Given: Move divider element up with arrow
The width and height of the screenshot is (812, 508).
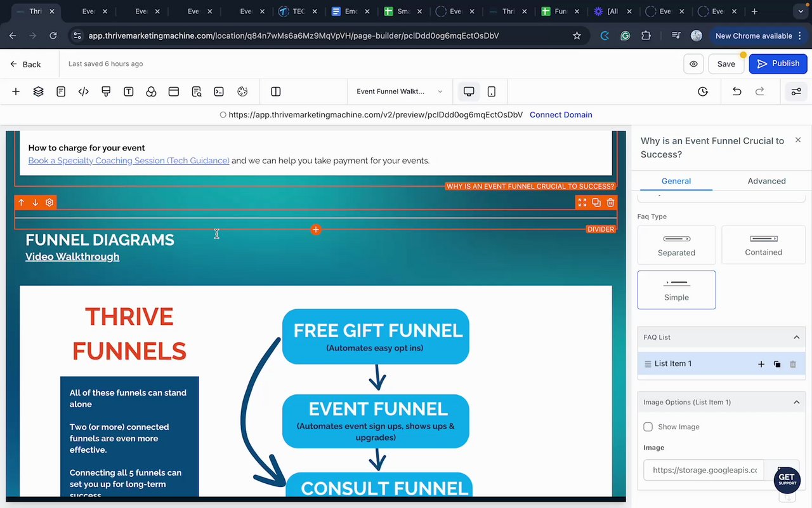Looking at the screenshot, I should 21,203.
